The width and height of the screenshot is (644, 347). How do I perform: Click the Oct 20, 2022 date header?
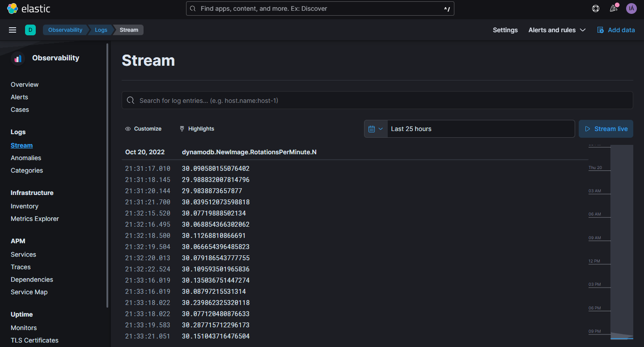145,152
